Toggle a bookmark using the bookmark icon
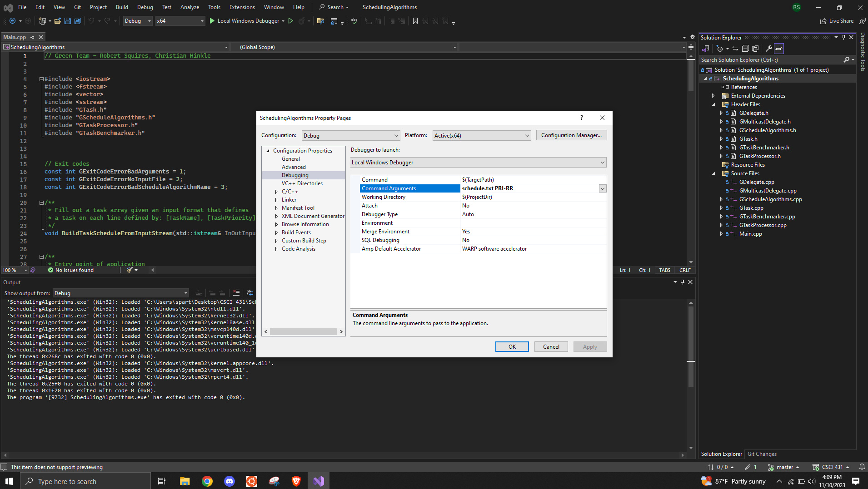 (415, 21)
